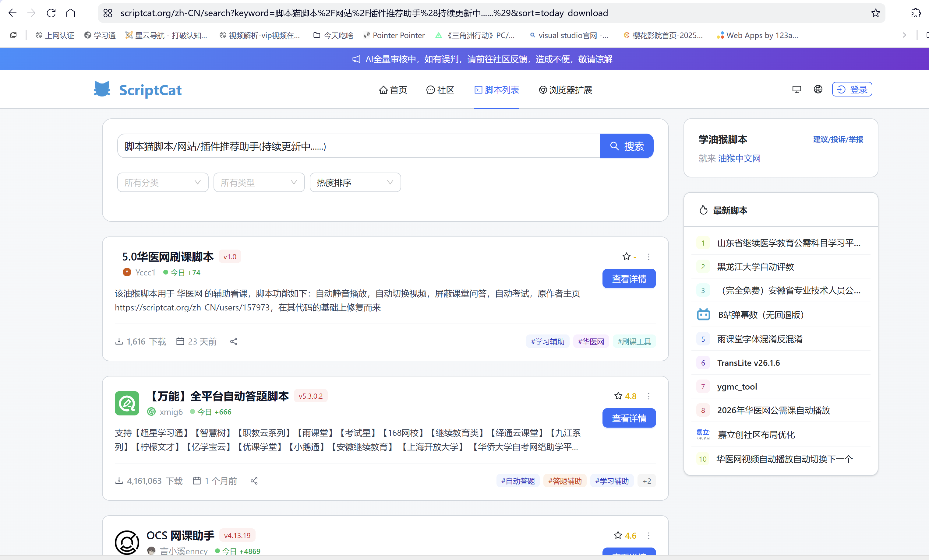Filter by the #答题辅助 tag
This screenshot has width=929, height=560.
click(565, 481)
